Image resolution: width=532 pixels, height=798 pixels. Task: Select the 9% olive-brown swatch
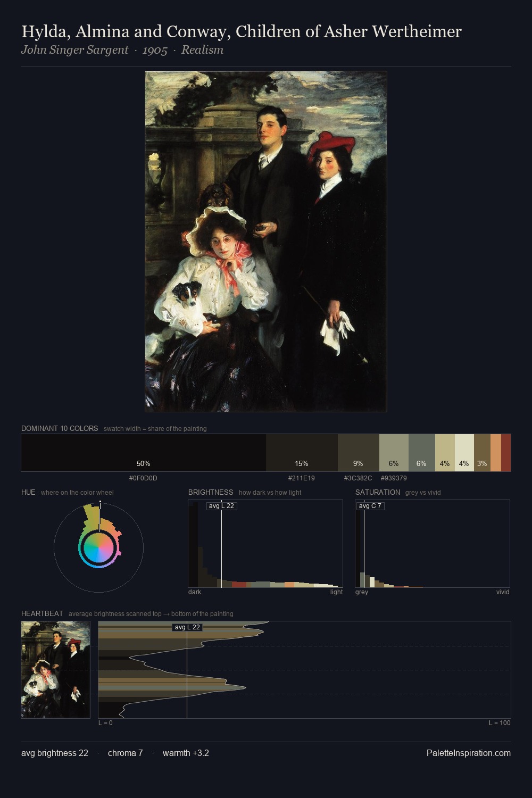(x=359, y=453)
